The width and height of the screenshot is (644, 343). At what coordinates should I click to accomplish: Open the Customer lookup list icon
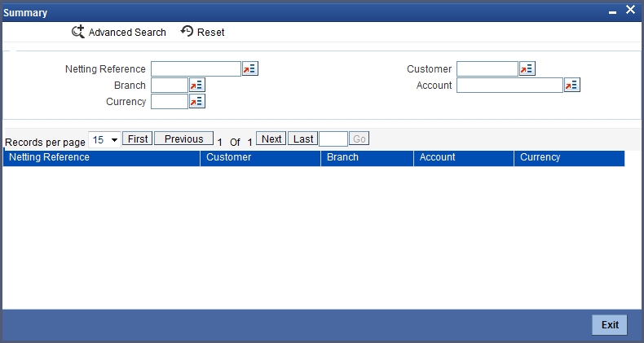[x=527, y=69]
